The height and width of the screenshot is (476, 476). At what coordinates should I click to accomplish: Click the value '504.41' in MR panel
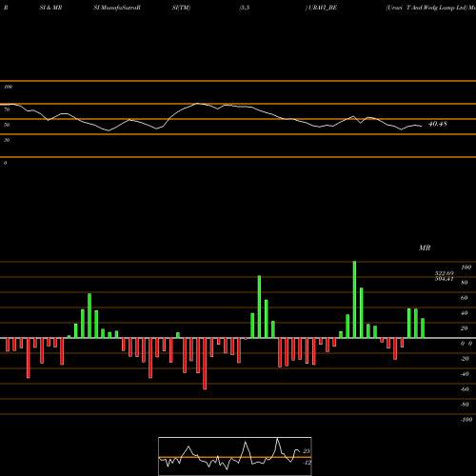pos(444,279)
